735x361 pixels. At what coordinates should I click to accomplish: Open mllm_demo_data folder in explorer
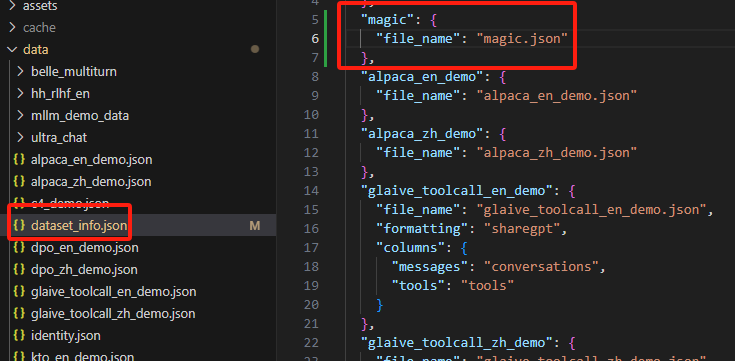point(80,116)
